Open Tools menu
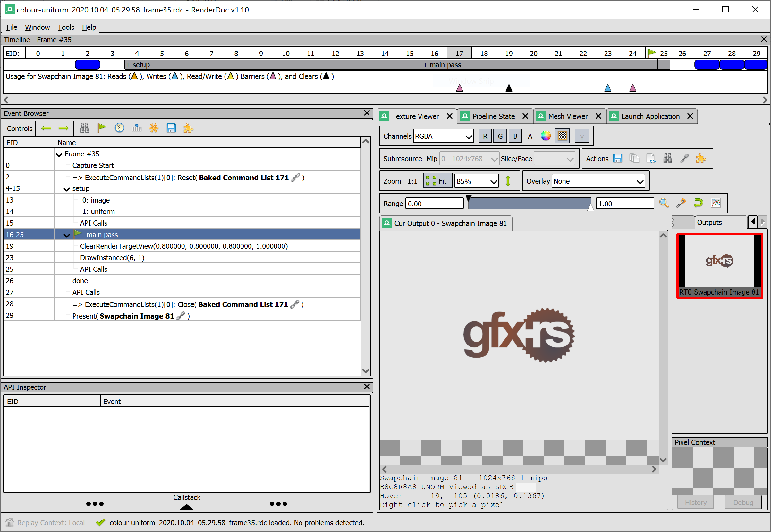Screen dimensions: 771x532 point(66,27)
